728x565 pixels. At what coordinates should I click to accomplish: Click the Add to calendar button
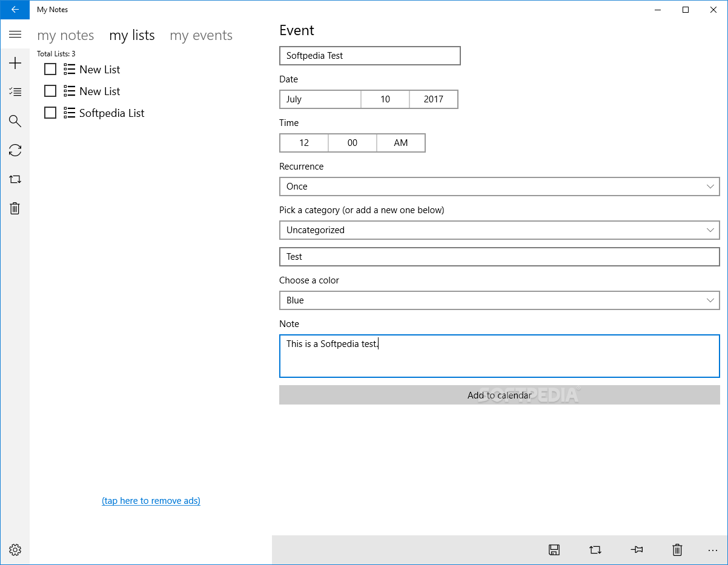[500, 395]
